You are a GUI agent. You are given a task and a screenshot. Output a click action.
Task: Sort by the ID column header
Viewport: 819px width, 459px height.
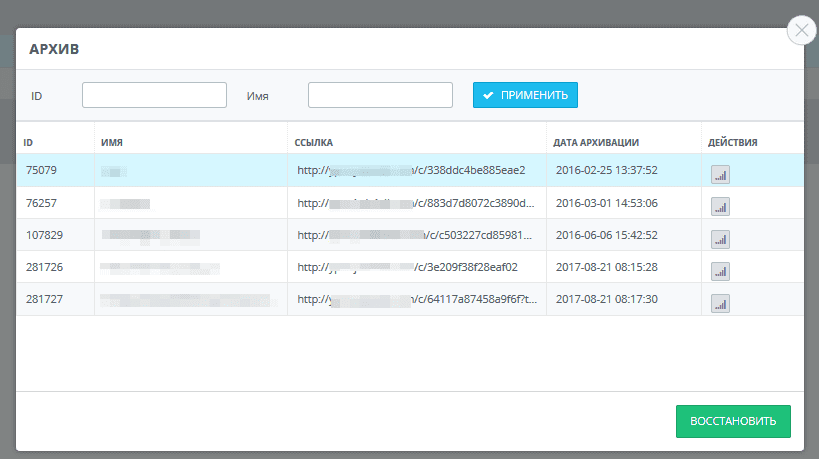[28, 143]
